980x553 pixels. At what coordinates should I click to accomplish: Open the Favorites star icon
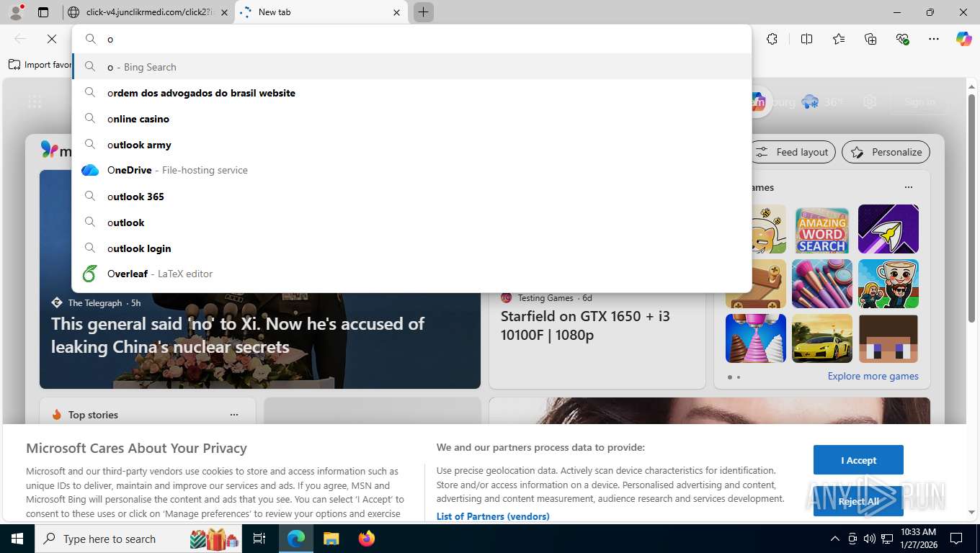[839, 39]
